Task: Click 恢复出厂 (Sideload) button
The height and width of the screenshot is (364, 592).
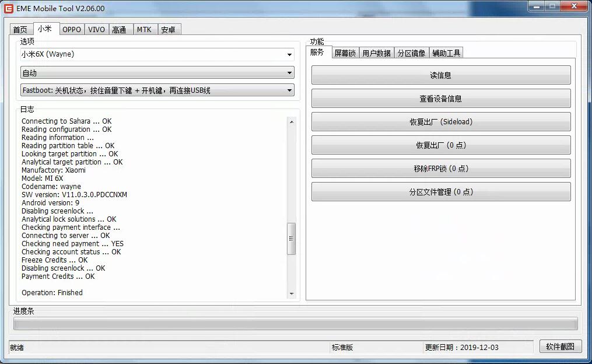Action: tap(441, 121)
